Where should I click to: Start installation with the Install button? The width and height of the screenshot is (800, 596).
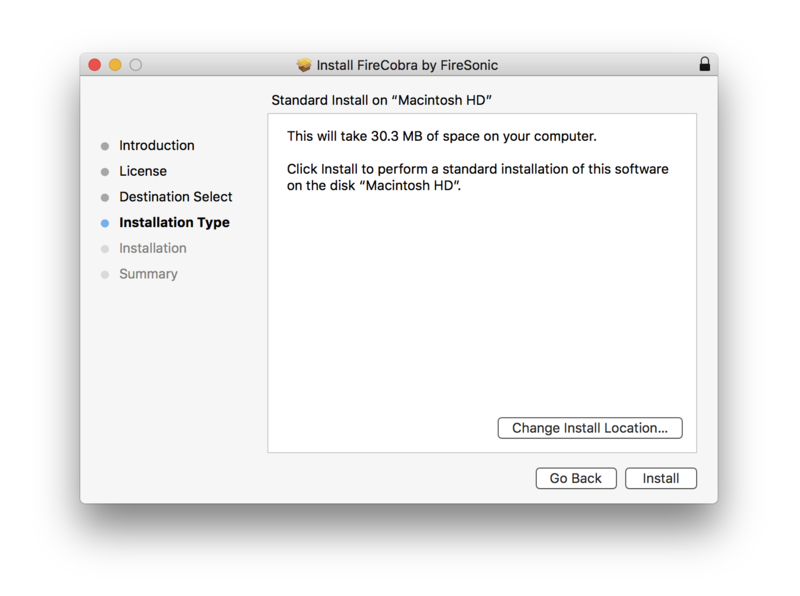coord(661,479)
